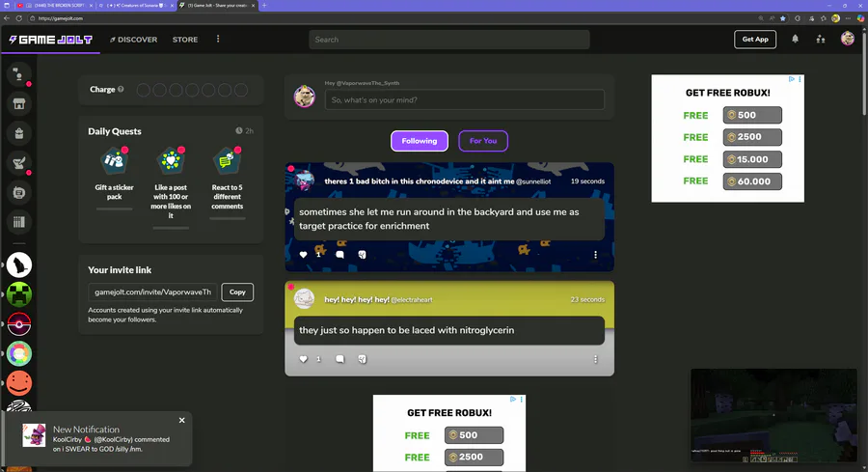Reload the page in the browser
The image size is (868, 472).
click(19, 18)
